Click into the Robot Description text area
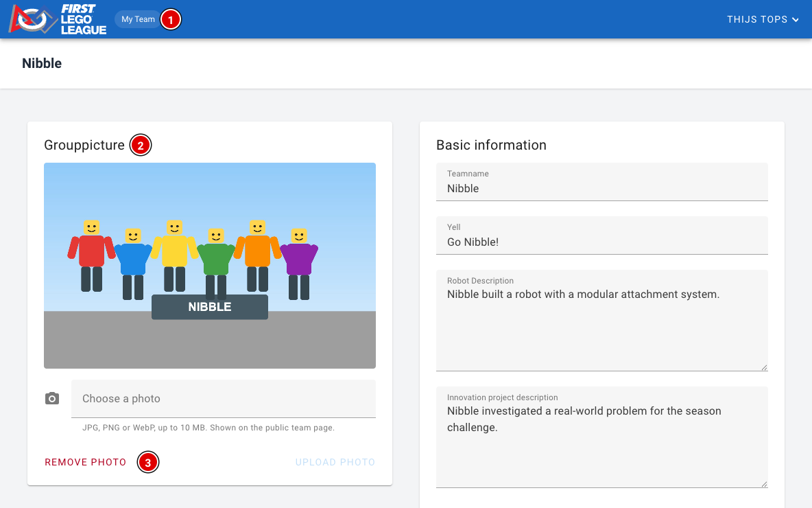 (x=601, y=321)
